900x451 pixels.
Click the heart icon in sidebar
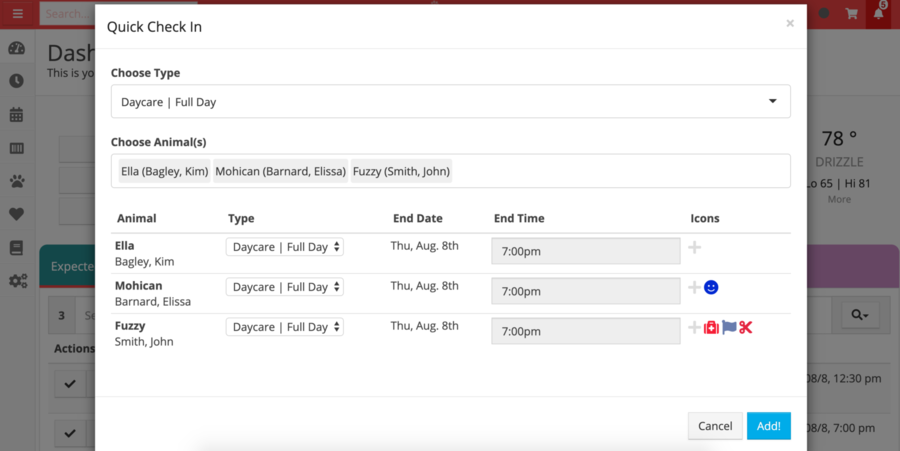(x=17, y=214)
